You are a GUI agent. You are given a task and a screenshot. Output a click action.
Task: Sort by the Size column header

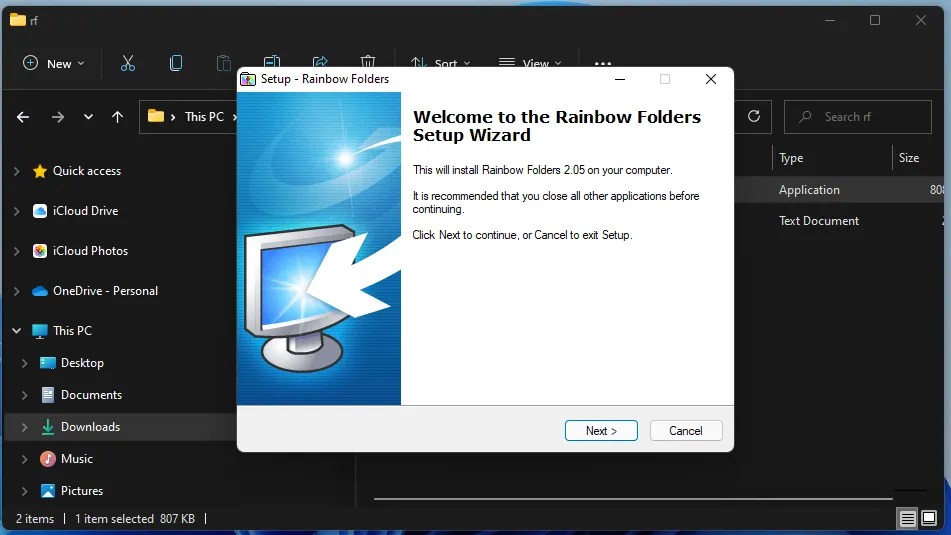[909, 158]
